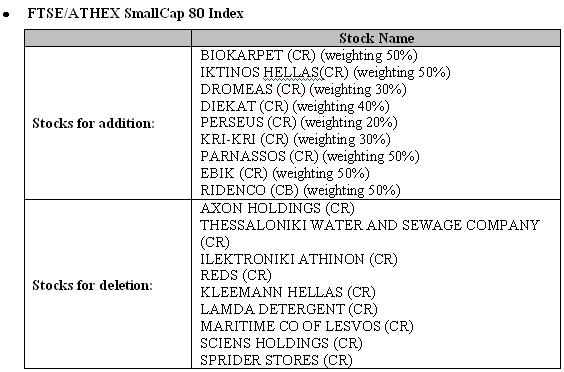Click the AXON HOLDINGS (CR) entry
The image size is (564, 372).
[x=277, y=208]
